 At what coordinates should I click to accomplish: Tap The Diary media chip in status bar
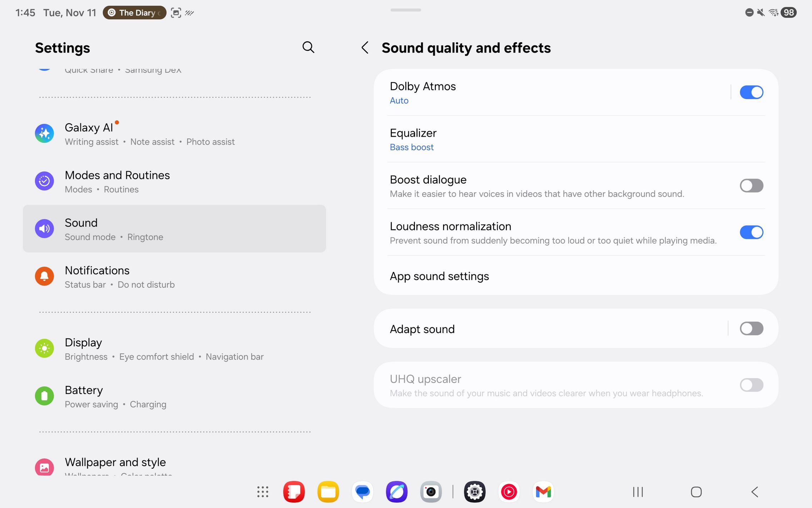pos(135,13)
